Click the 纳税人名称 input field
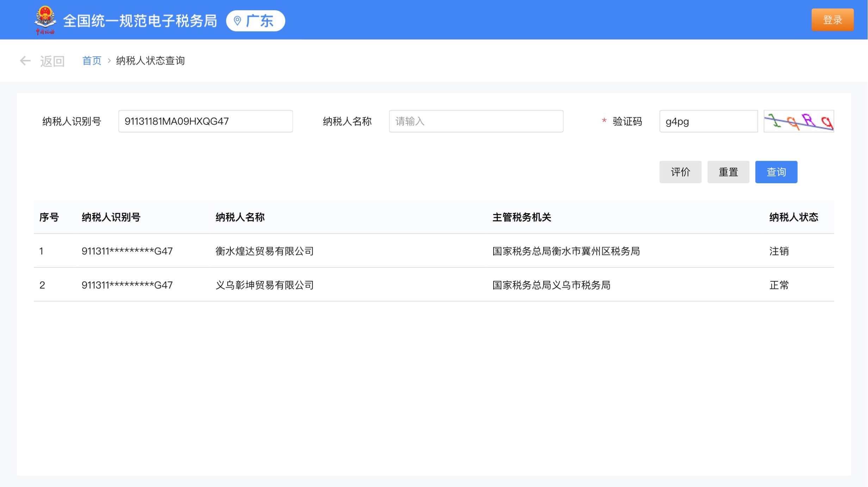This screenshot has height=487, width=868. coord(476,121)
